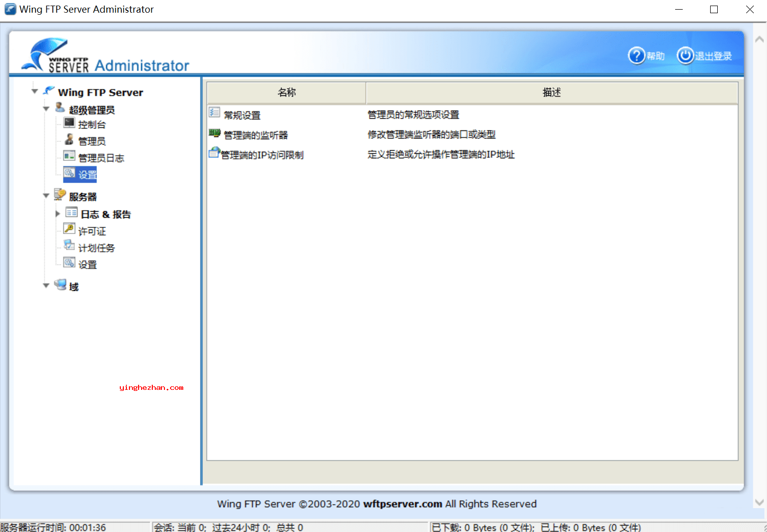Click the 计划任务 scheduler icon
Image resolution: width=767 pixels, height=532 pixels.
coord(69,246)
